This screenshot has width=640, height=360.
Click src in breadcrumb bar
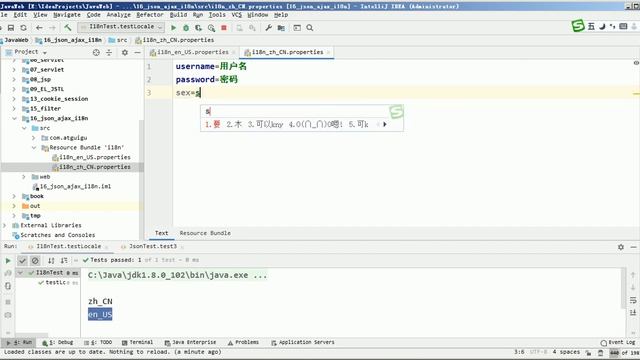click(x=118, y=40)
